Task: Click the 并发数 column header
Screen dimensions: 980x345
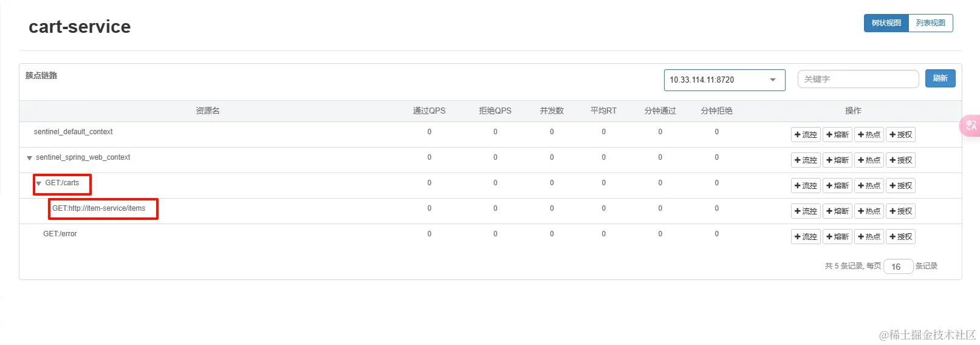Action: pos(552,111)
